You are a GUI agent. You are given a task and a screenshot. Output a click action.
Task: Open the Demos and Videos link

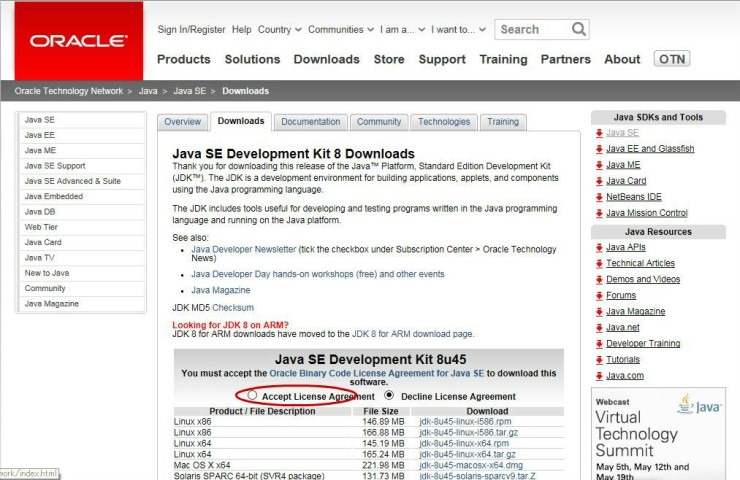click(643, 279)
